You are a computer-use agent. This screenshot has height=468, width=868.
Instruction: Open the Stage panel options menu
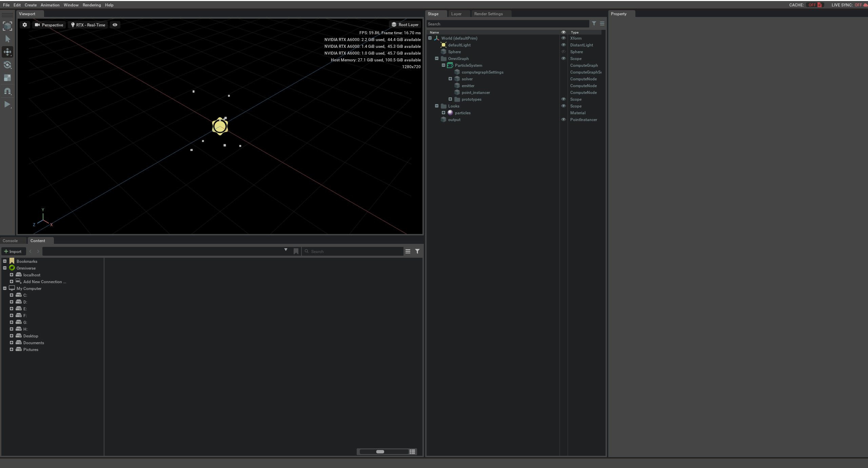(602, 23)
